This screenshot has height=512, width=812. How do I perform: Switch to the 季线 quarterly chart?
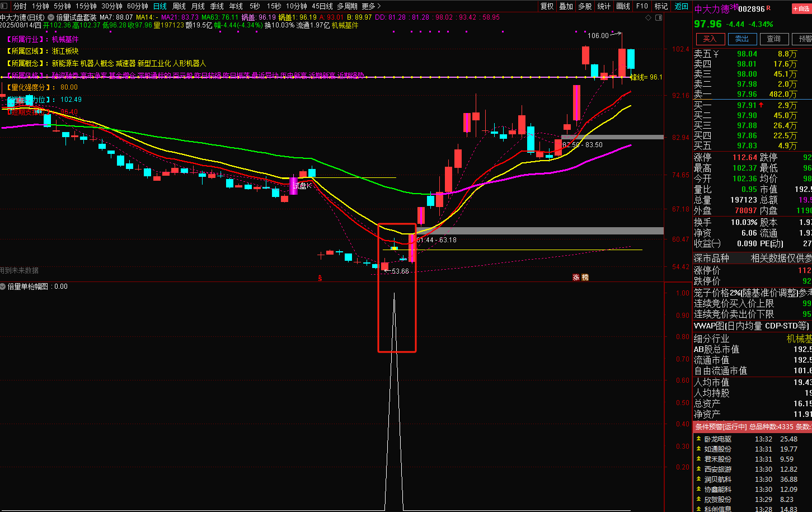217,6
